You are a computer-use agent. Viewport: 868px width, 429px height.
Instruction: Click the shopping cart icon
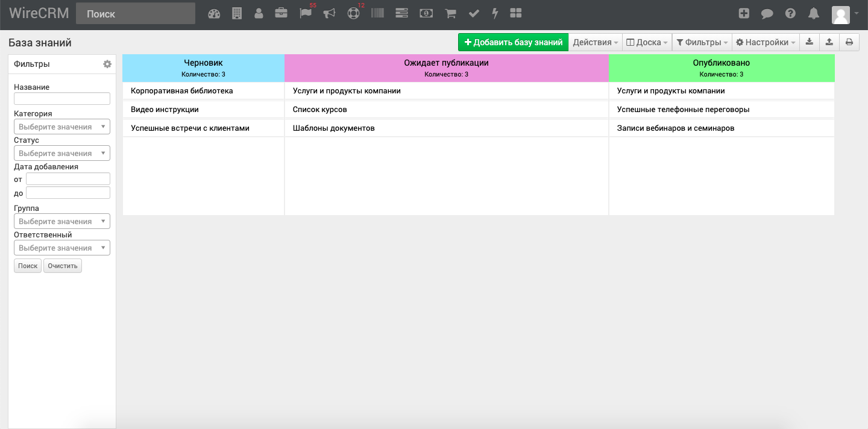coord(450,13)
